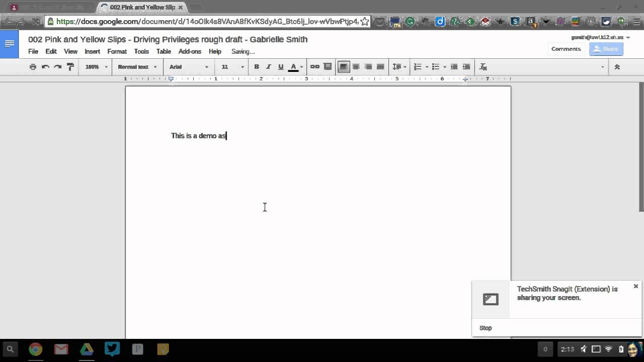Toggle Italic formatting
The width and height of the screenshot is (644, 362).
269,67
